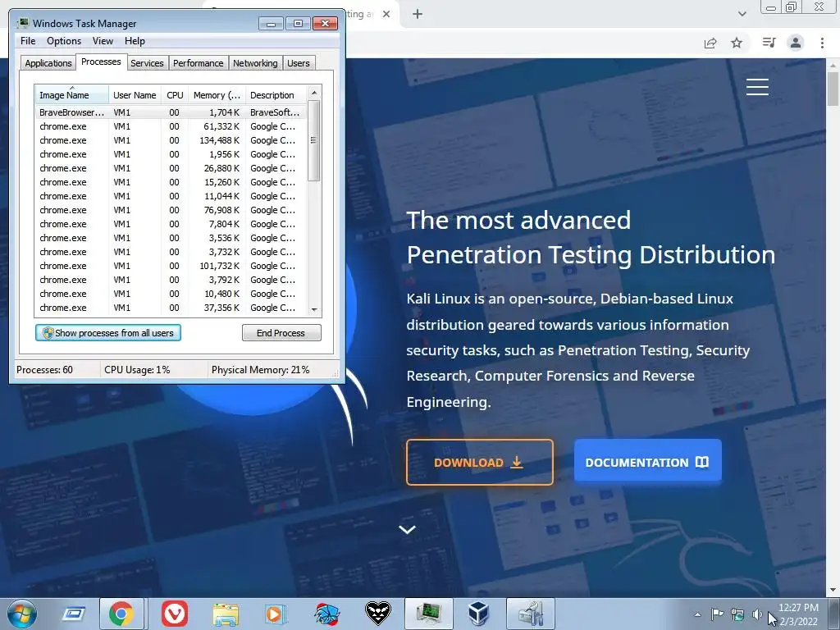Click process list scrollbar thumb

point(314,141)
